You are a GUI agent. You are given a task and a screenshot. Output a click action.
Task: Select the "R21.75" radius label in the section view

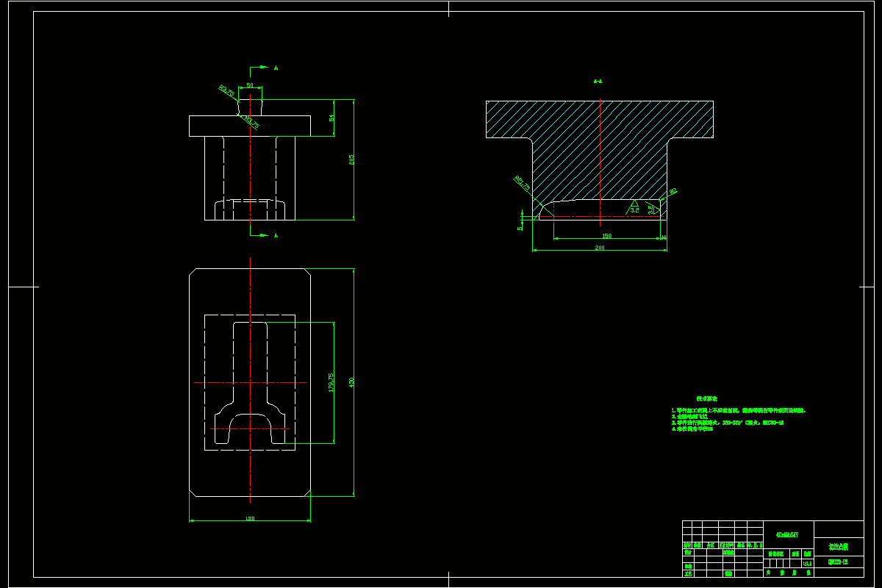(523, 183)
